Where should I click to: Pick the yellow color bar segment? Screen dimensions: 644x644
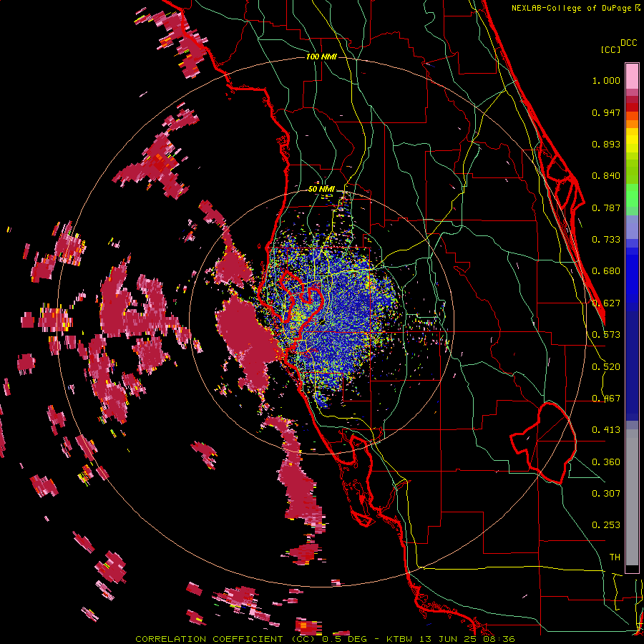632,140
